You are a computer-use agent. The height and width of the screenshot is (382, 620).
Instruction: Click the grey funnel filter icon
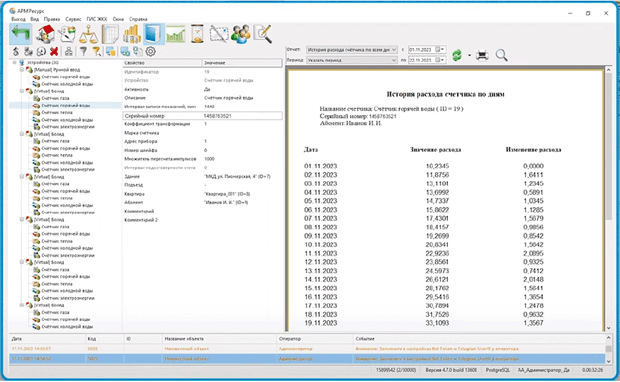(83, 51)
